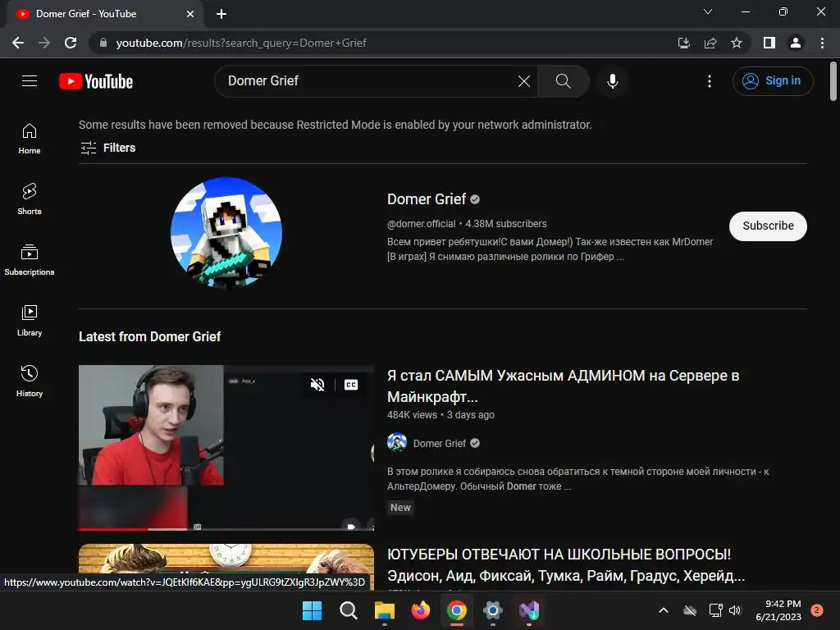Open the Domer Grief channel avatar
Image resolution: width=840 pixels, height=630 pixels.
[x=226, y=232]
